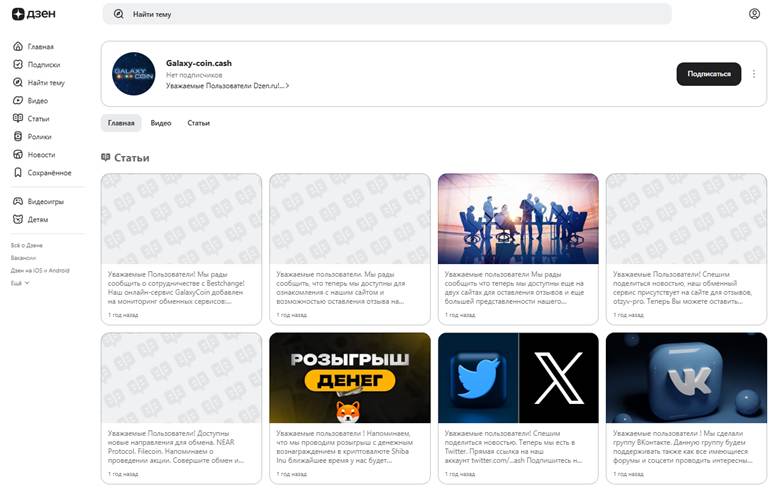Open article mentioning otzyv-pro
Image resolution: width=772 pixels, height=488 pixels.
(x=682, y=288)
